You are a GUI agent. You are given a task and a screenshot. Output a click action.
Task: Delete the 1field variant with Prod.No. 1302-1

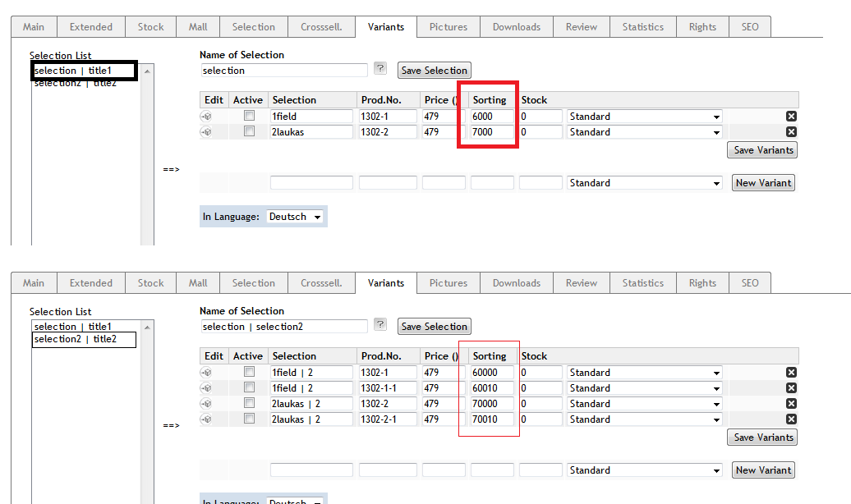791,117
